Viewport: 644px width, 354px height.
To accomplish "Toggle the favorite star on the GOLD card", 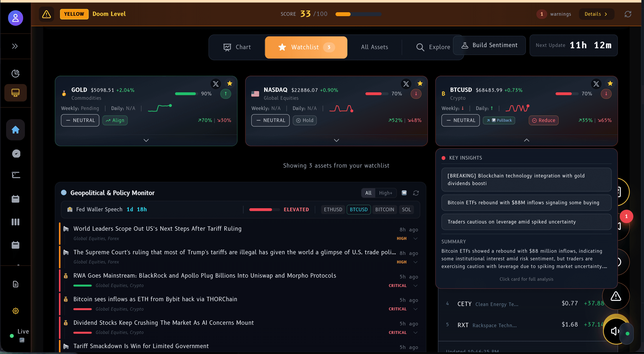I will tap(229, 84).
